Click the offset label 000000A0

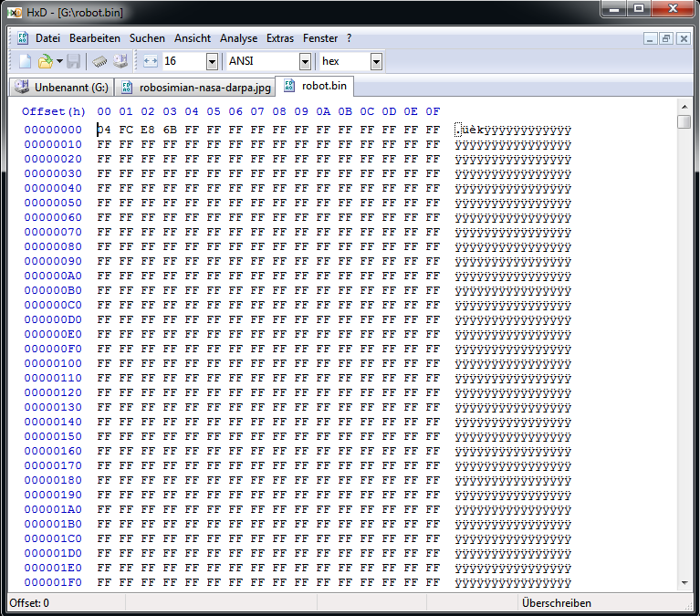(x=53, y=276)
